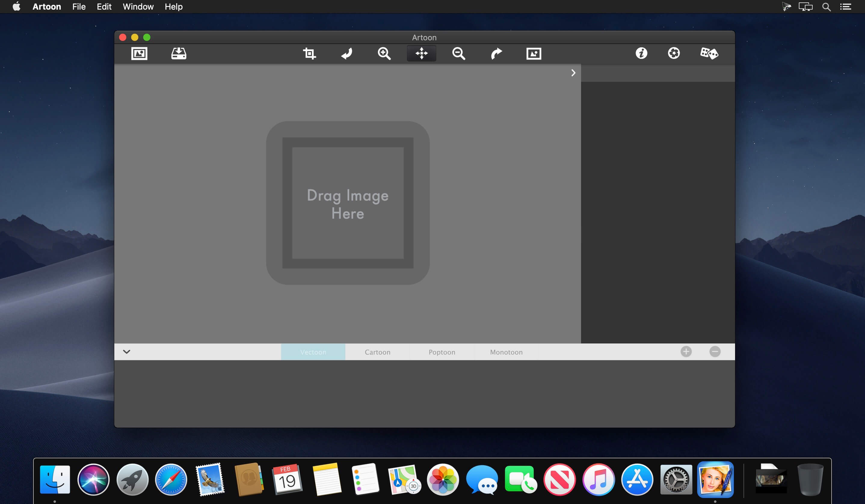Switch to the Cartoon tab
Viewport: 865px width, 504px height.
click(x=377, y=352)
